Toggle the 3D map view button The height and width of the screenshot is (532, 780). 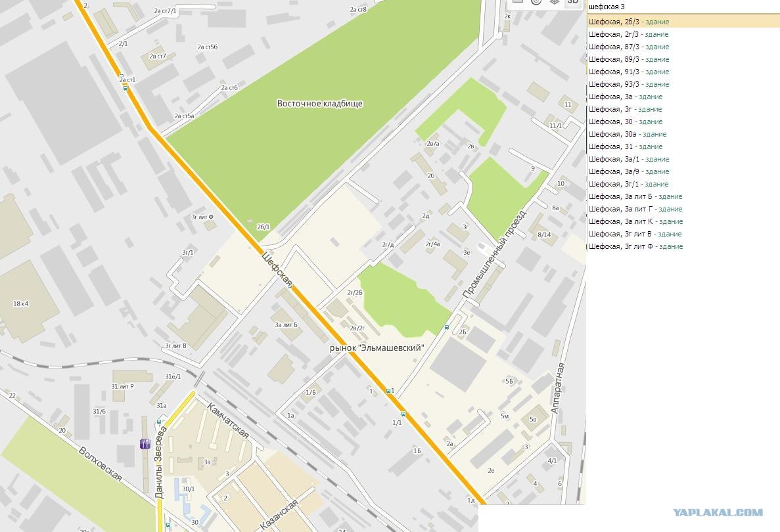[x=573, y=3]
